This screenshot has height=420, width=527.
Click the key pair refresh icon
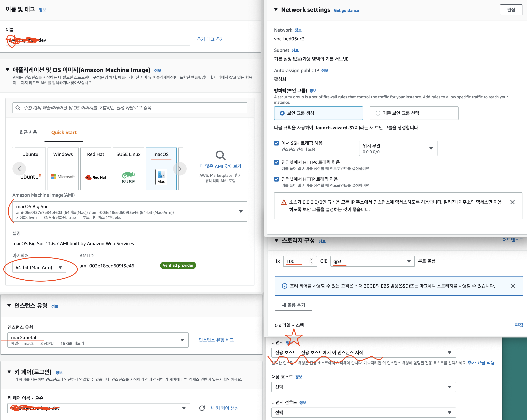202,408
